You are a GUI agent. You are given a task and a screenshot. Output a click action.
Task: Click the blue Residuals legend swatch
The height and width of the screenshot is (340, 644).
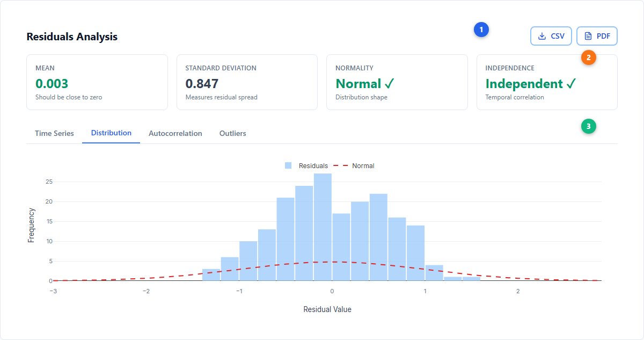pos(288,166)
